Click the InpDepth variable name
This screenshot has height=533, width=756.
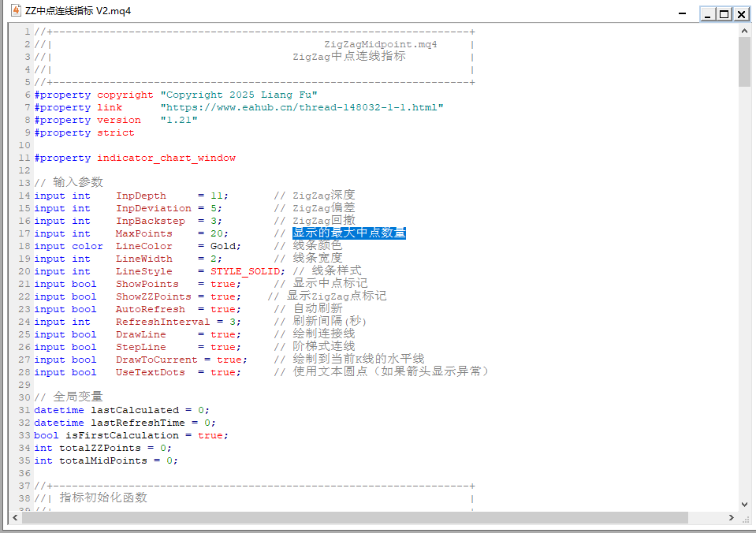click(141, 196)
